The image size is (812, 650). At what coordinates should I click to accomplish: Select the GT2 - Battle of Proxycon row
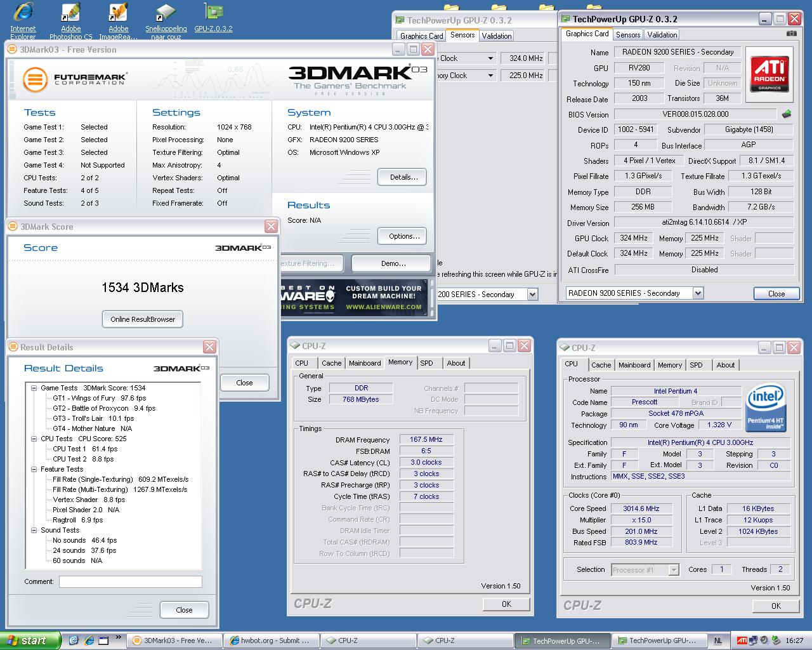click(104, 408)
